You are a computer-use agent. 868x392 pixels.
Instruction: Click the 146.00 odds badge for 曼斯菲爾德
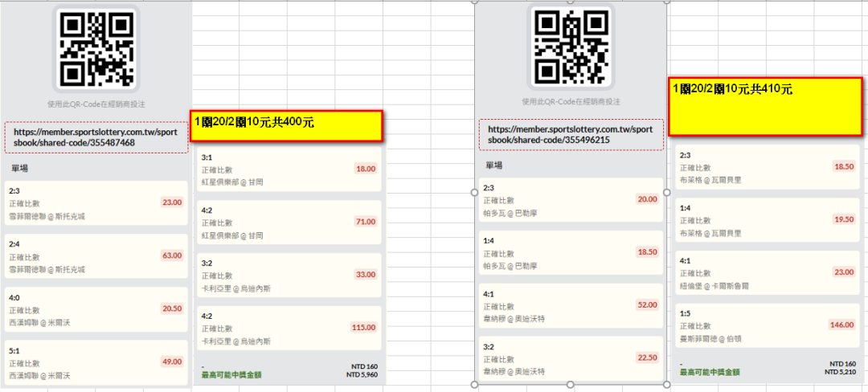click(842, 325)
